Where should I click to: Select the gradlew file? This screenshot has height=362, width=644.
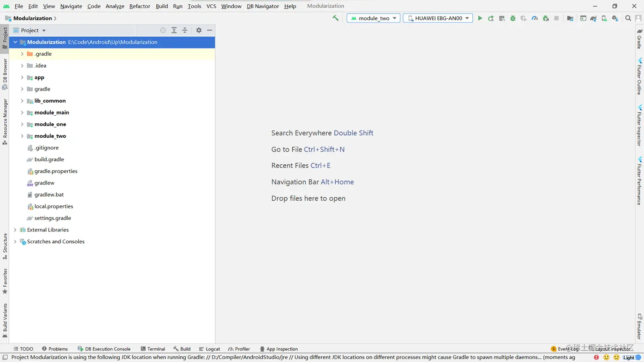[x=112, y=183]
